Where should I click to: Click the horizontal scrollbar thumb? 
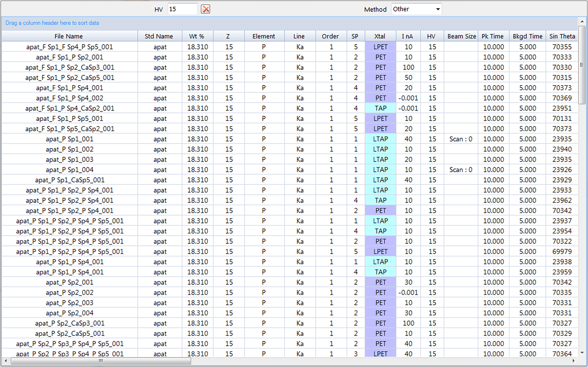(101, 361)
